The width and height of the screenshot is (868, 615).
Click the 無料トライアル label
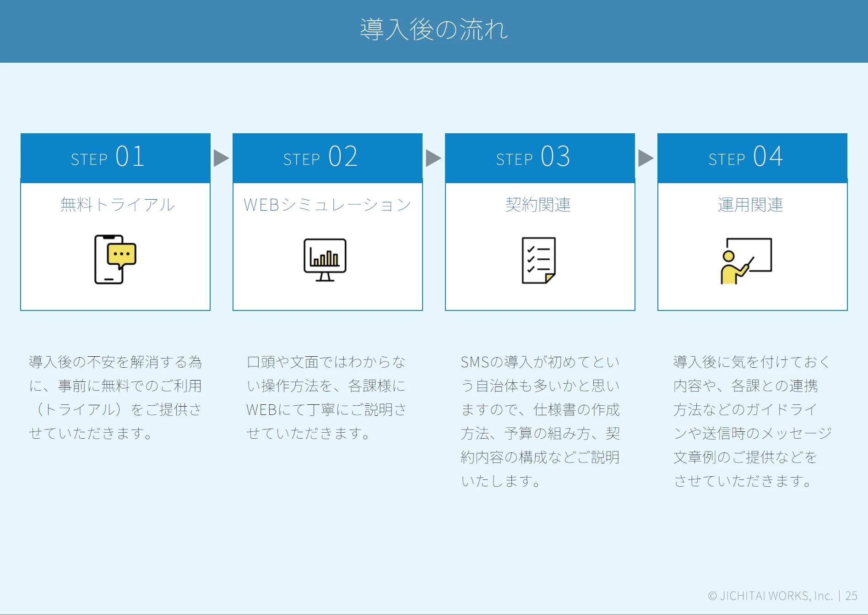117,205
